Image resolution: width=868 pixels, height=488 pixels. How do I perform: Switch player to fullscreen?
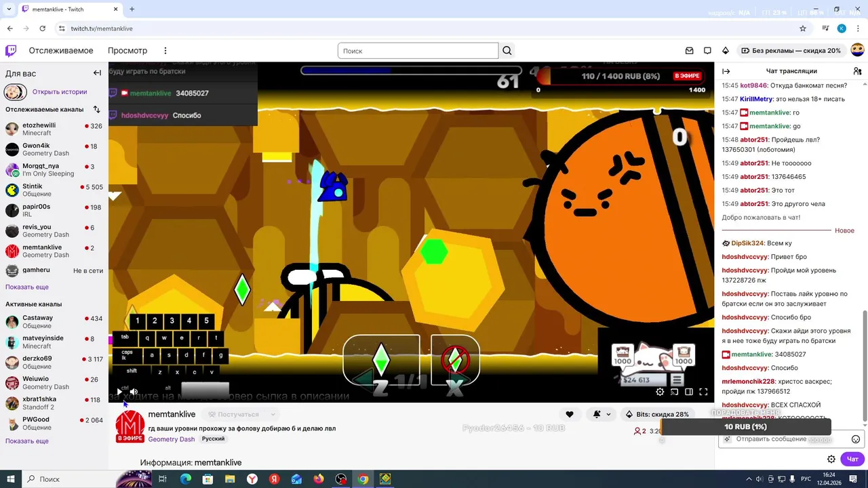click(x=703, y=392)
